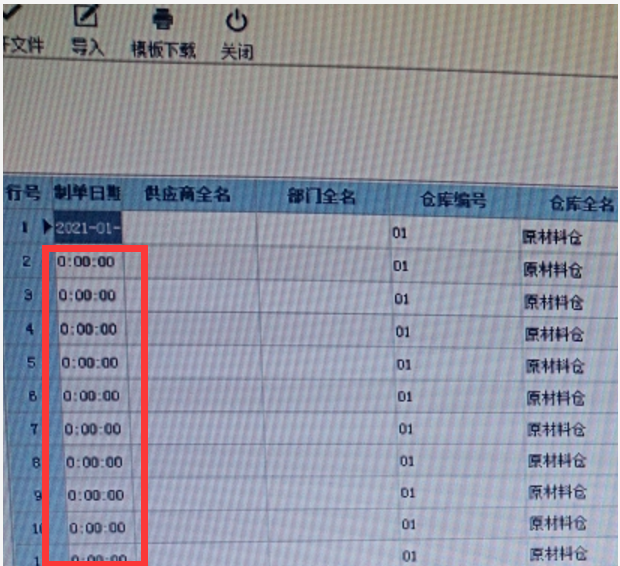Select row number 2 header
Screen dimensions: 620x566
26,261
